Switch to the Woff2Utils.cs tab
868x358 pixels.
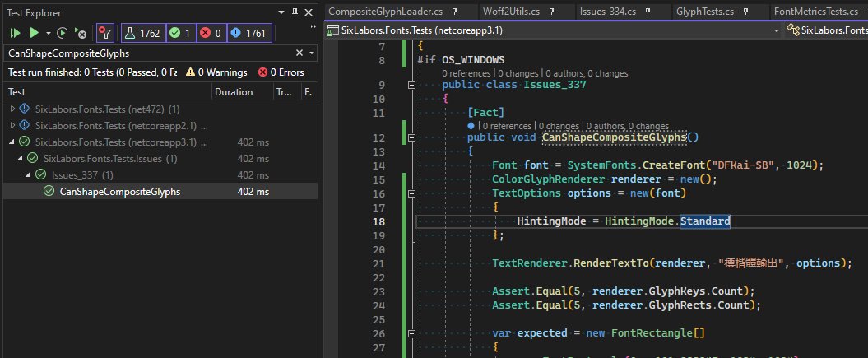pos(511,11)
